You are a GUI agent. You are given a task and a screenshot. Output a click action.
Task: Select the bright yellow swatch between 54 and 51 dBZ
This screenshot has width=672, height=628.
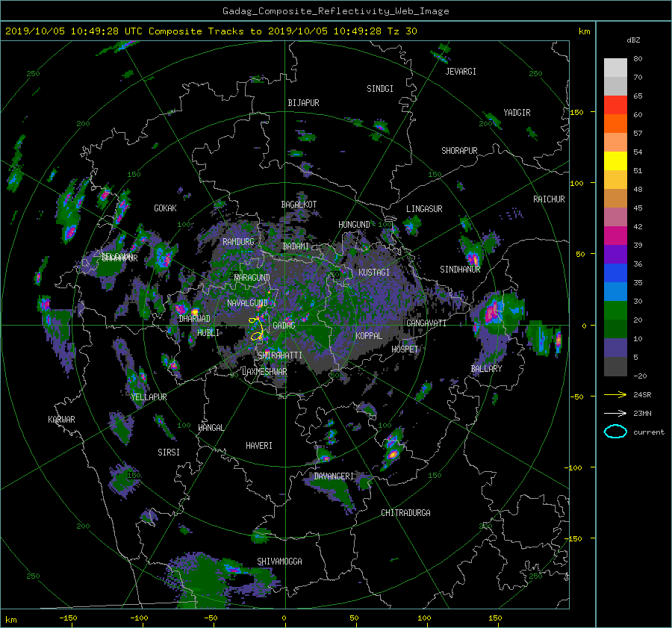(x=615, y=161)
